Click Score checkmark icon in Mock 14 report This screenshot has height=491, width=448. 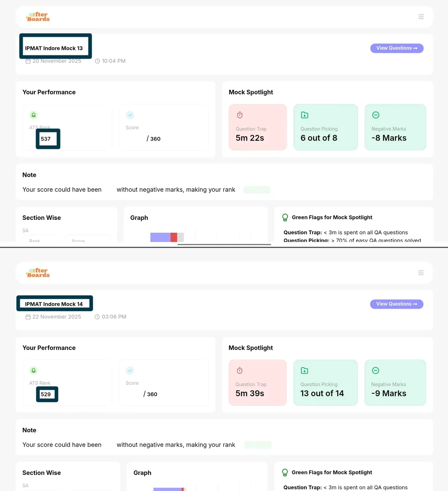(130, 371)
